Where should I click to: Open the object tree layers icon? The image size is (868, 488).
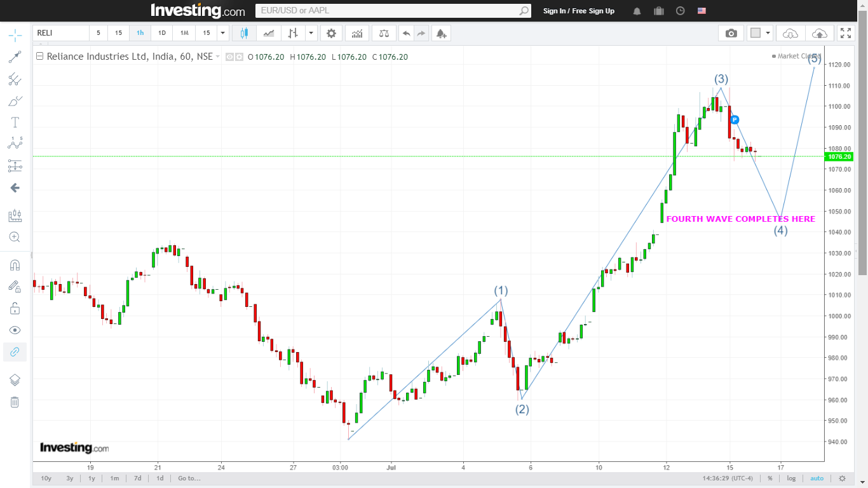click(15, 380)
